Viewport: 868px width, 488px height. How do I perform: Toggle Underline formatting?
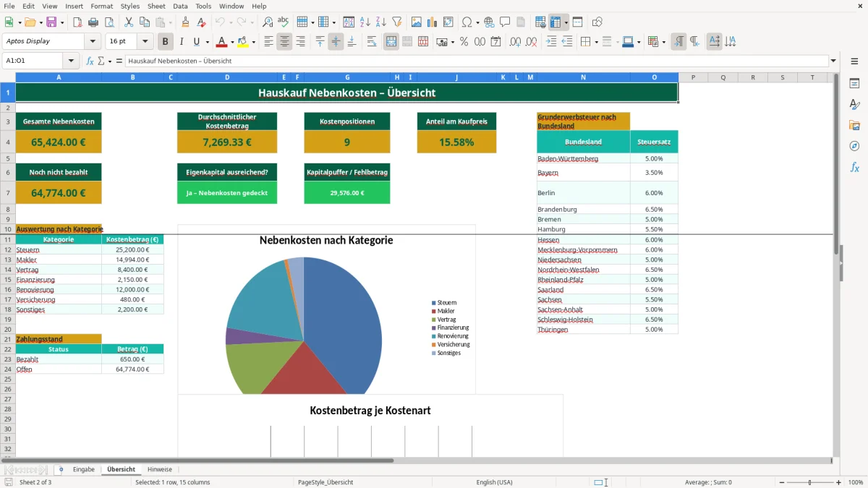coord(196,41)
